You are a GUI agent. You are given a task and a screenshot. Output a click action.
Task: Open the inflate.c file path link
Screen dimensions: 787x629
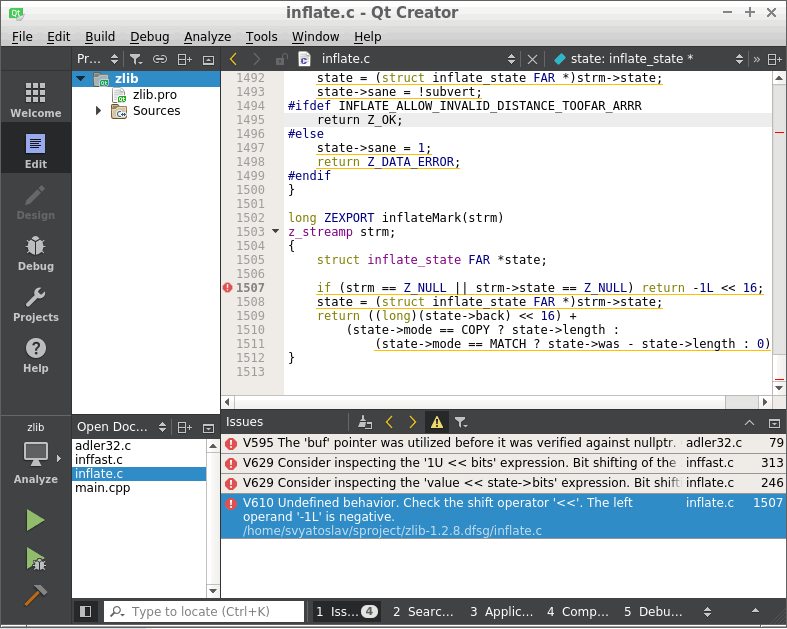coord(392,531)
